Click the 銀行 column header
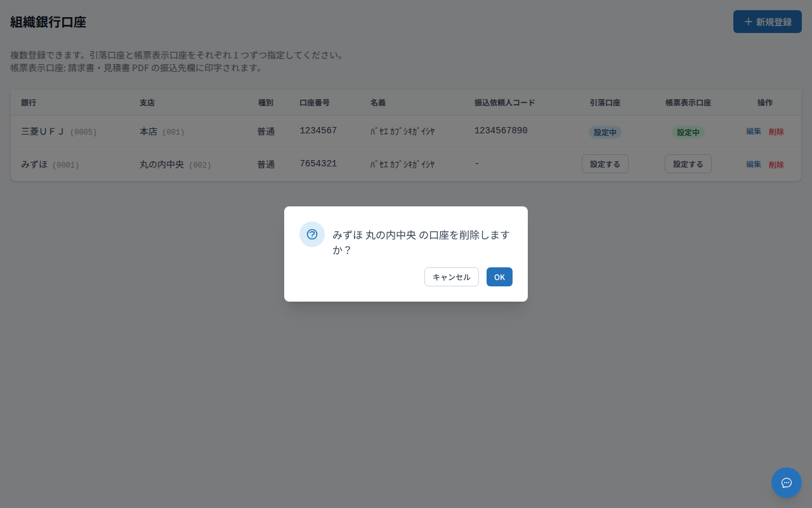 tap(29, 102)
